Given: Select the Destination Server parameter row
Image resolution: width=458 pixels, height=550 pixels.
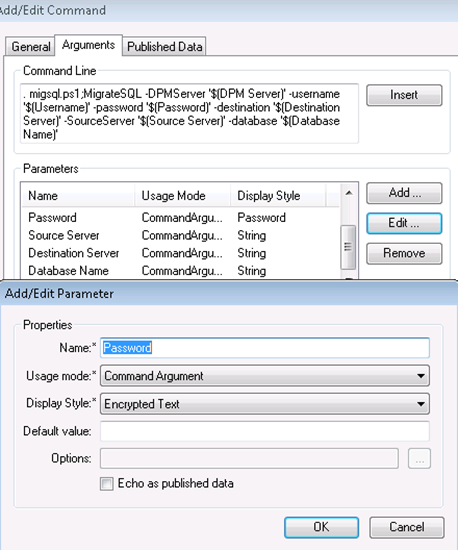Looking at the screenshot, I should [180, 253].
